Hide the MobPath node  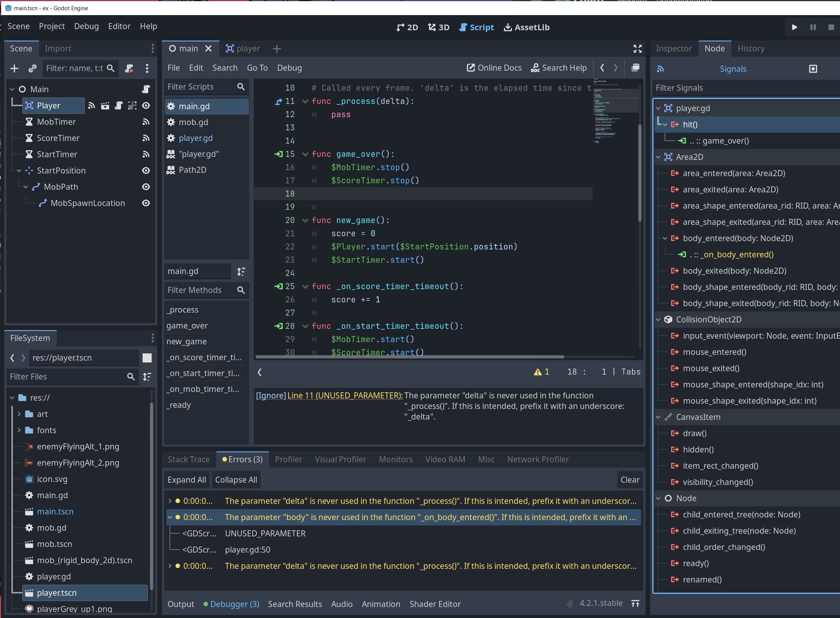(x=146, y=187)
